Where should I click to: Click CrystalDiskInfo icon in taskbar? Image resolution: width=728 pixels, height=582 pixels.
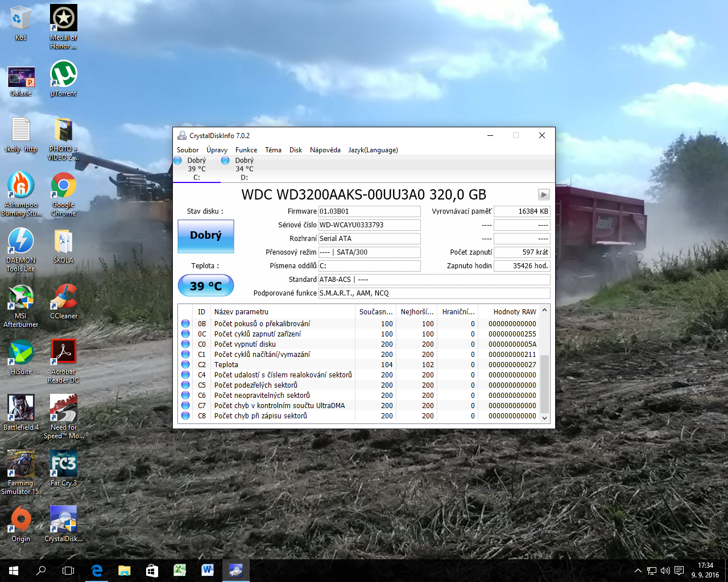[235, 570]
